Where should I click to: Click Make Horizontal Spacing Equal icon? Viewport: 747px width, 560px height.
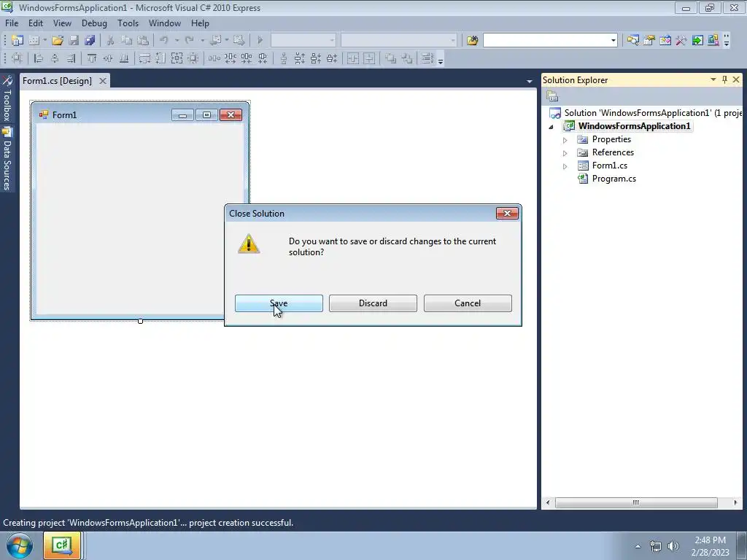pyautogui.click(x=214, y=58)
